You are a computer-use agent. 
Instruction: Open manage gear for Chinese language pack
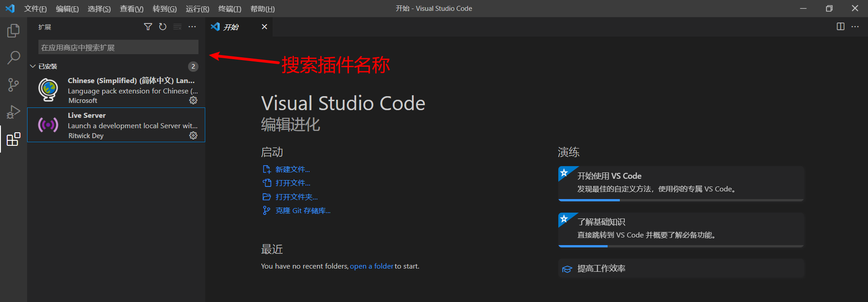pyautogui.click(x=193, y=100)
